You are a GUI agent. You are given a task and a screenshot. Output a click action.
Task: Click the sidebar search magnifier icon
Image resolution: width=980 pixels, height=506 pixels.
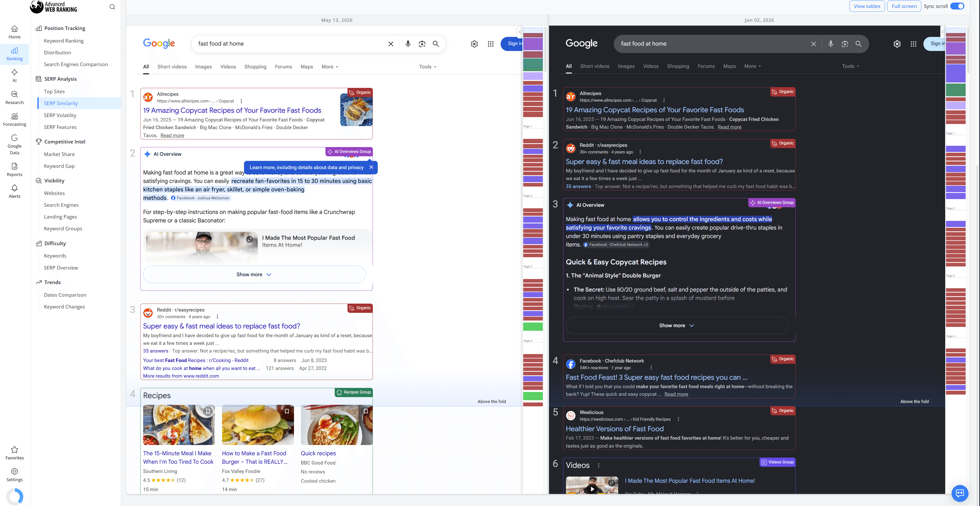[x=112, y=7]
